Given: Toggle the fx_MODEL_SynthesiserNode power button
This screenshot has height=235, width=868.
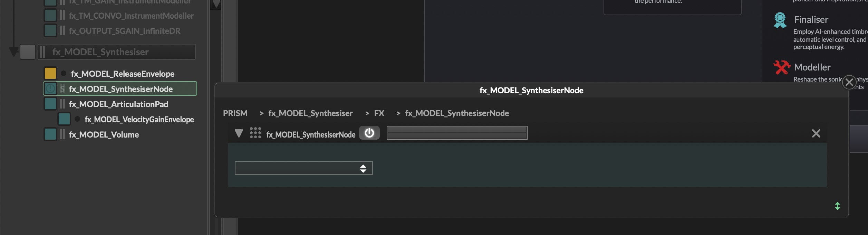Looking at the screenshot, I should pyautogui.click(x=369, y=133).
